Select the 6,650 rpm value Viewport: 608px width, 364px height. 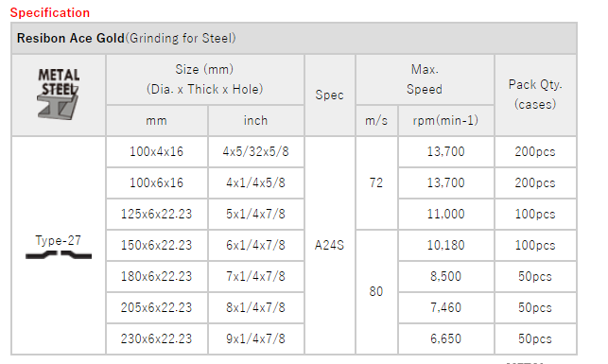tap(446, 338)
